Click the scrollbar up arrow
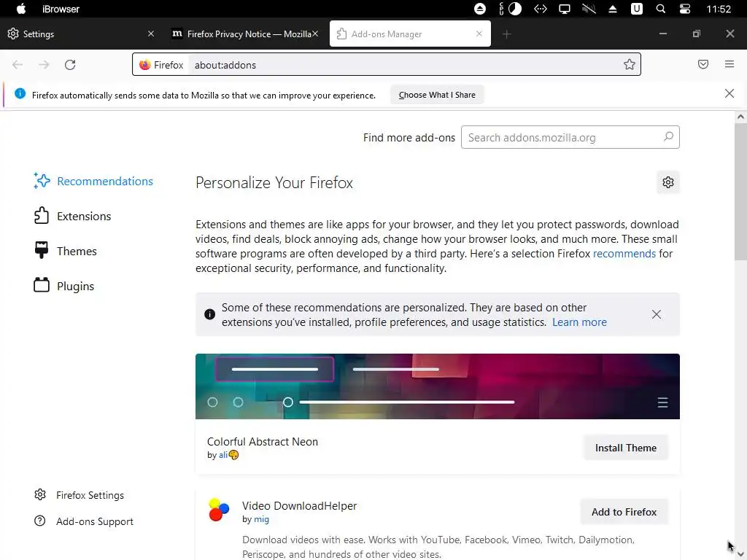This screenshot has height=560, width=747. point(740,117)
